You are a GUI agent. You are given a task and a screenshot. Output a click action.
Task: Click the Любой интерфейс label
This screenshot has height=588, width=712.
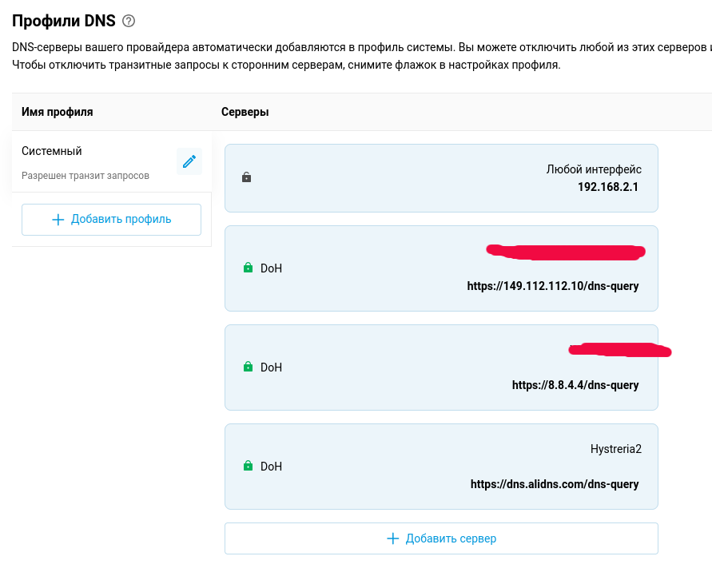click(593, 169)
